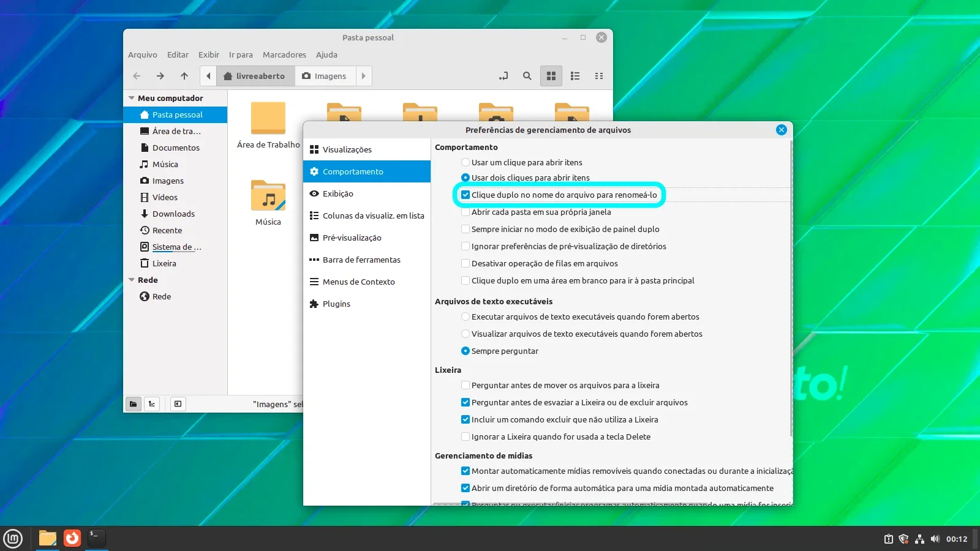Click the left scroll arrow of the path bar
This screenshot has height=551, width=980.
(x=208, y=76)
